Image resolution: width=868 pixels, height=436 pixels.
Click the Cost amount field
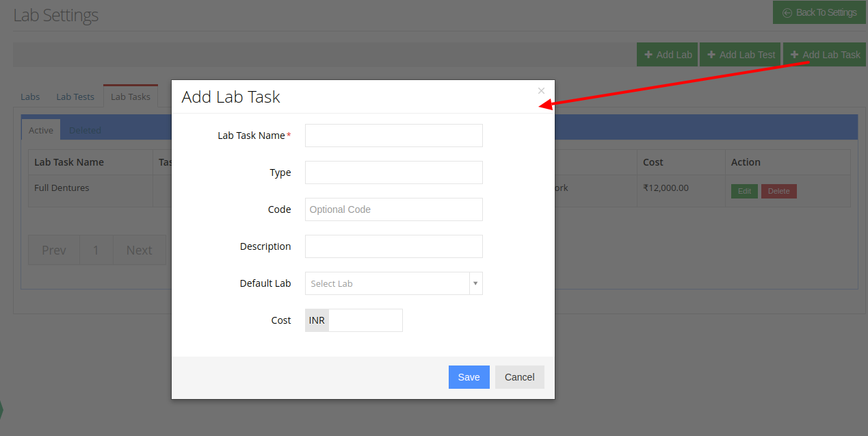(365, 320)
